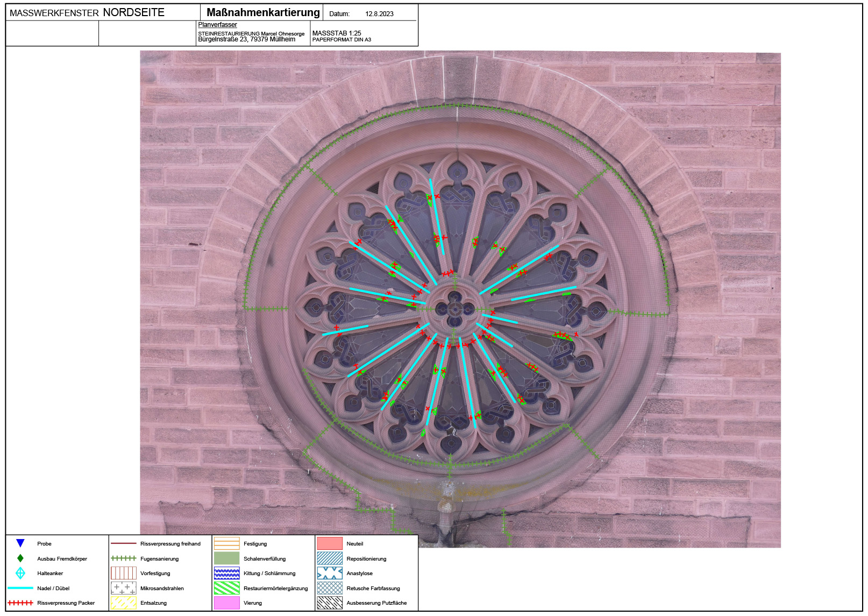Click the cyan Halteanker legend symbol
Image resolution: width=868 pixels, height=616 pixels.
pyautogui.click(x=20, y=573)
